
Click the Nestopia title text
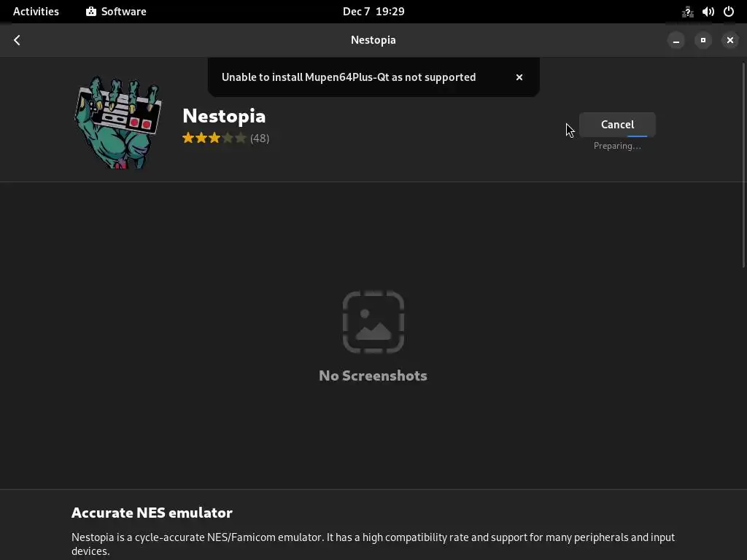tap(224, 116)
